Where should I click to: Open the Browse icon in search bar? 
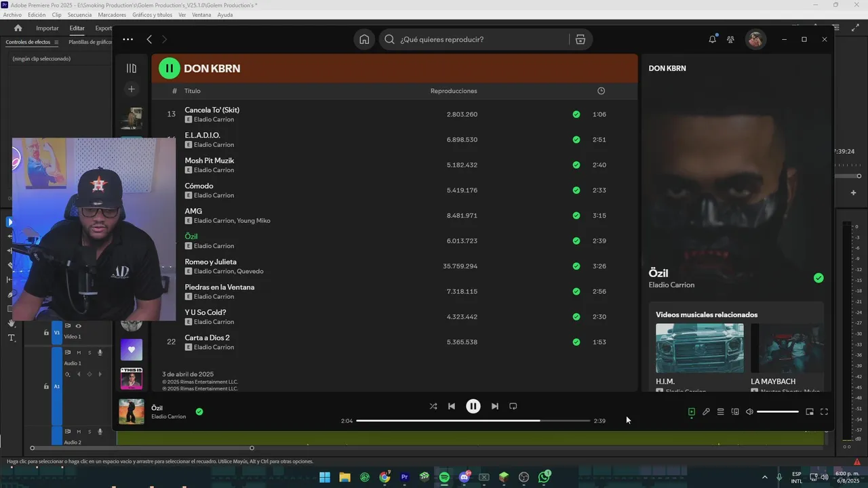[x=580, y=39]
